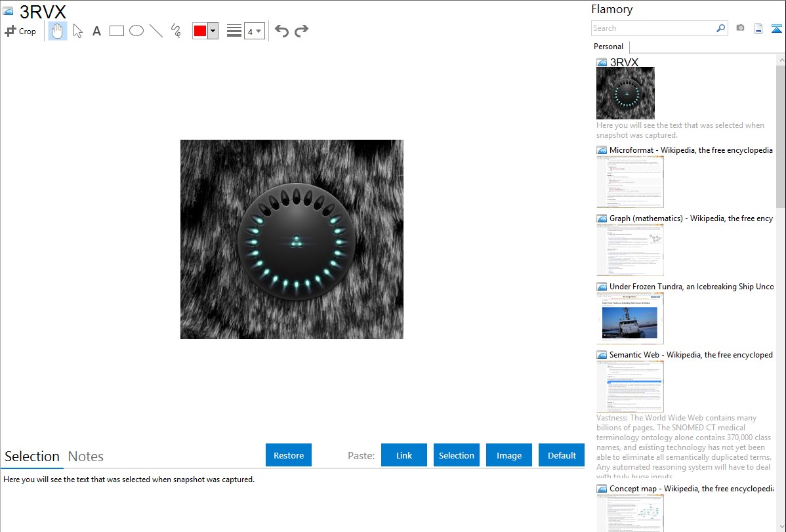Viewport: 786px width, 532px height.
Task: Click the magnifier icon in search box
Action: [720, 28]
